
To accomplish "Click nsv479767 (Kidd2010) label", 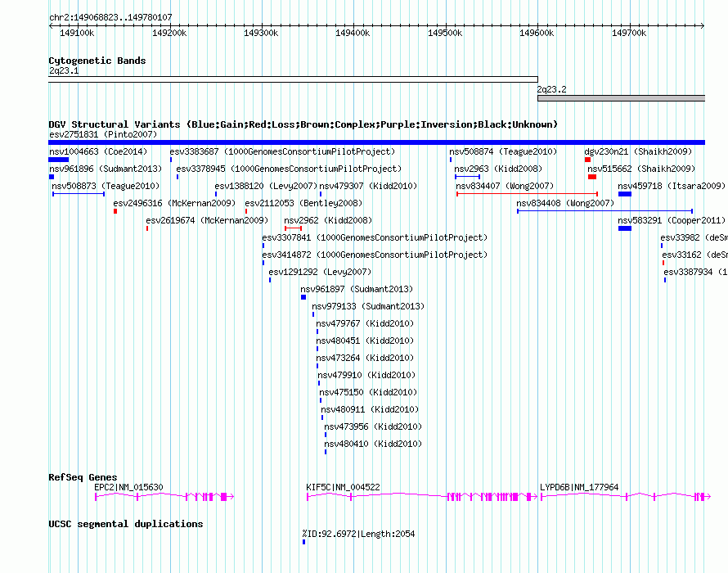I will tap(365, 323).
